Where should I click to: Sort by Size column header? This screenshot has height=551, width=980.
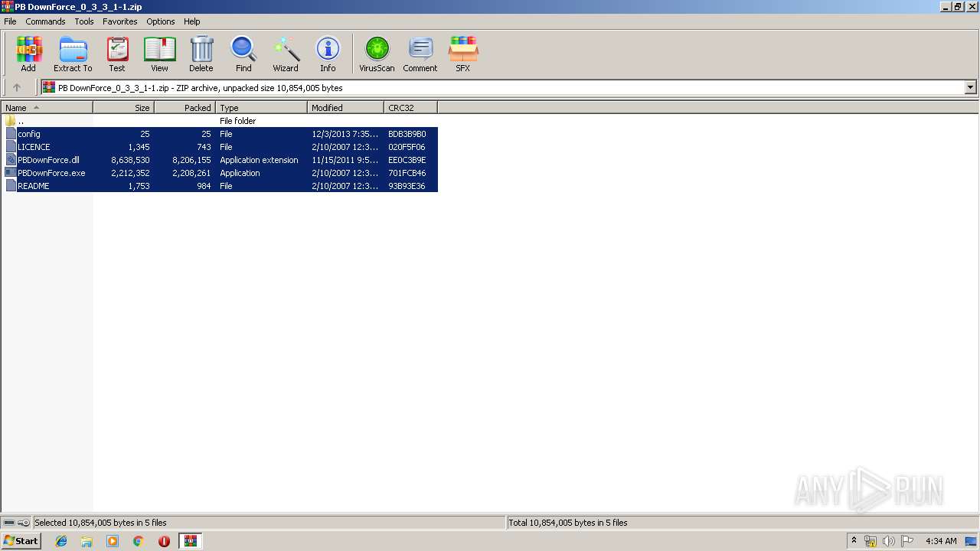(124, 107)
